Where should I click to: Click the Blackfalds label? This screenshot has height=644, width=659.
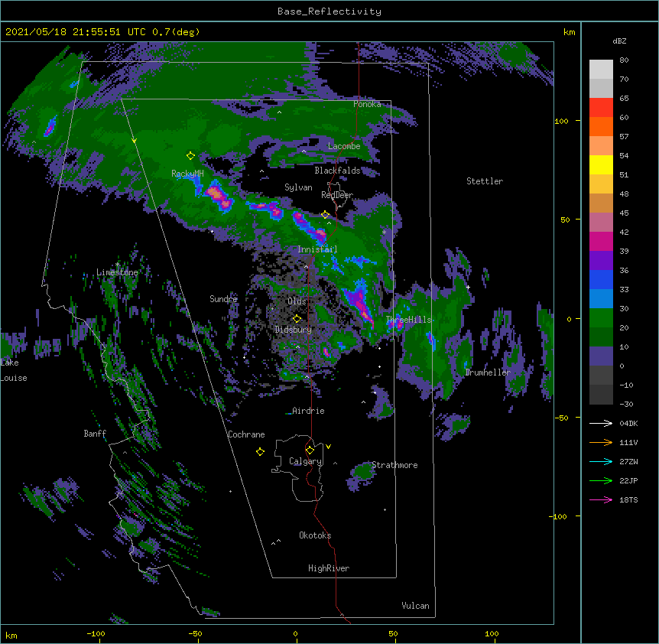pyautogui.click(x=337, y=171)
